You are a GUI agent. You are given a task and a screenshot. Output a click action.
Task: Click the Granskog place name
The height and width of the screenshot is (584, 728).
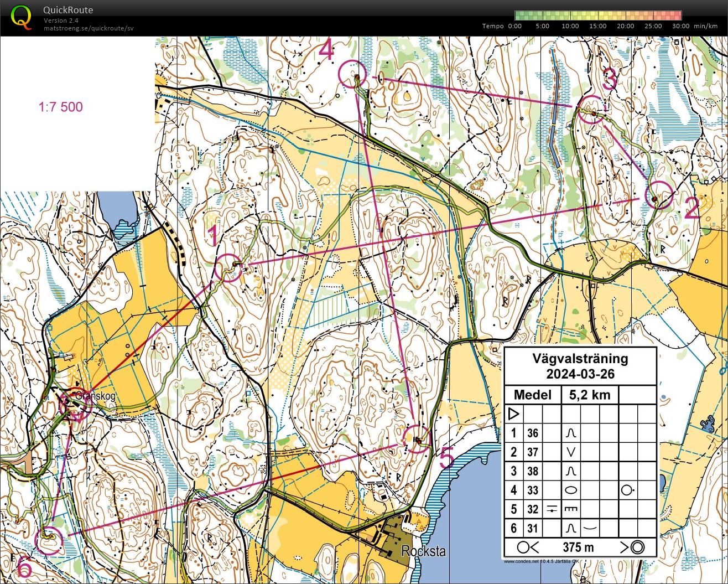pos(95,396)
